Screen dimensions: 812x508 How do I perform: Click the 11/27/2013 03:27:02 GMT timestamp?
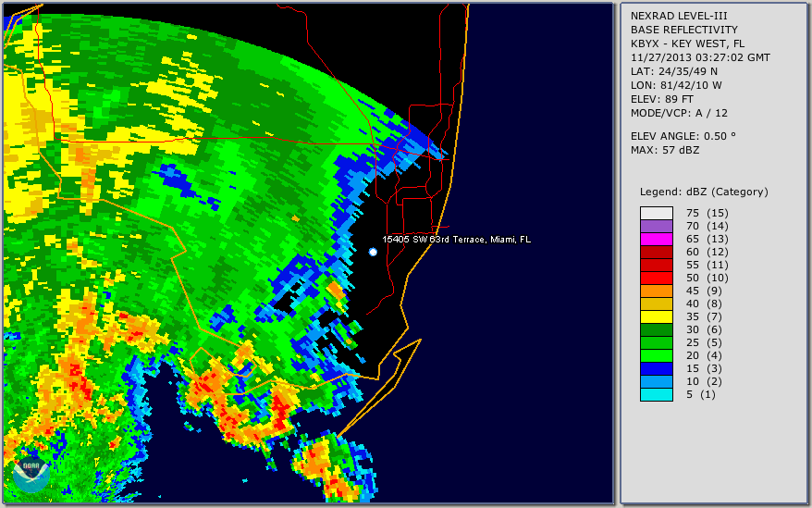click(x=700, y=57)
